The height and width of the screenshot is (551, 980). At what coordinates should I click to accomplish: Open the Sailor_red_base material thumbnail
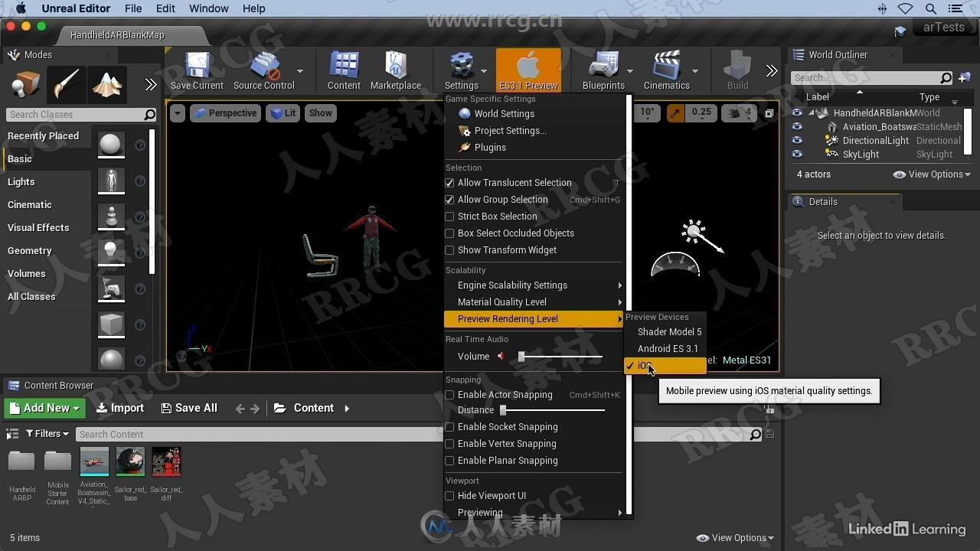130,462
